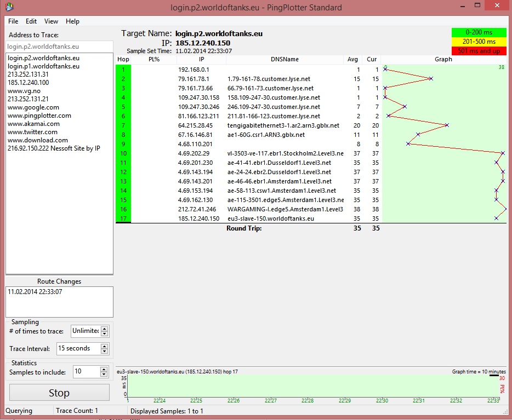This screenshot has height=420, width=512.
Task: Click DNS name 66.79-161-73.customer.lyse.net
Action: click(x=270, y=88)
